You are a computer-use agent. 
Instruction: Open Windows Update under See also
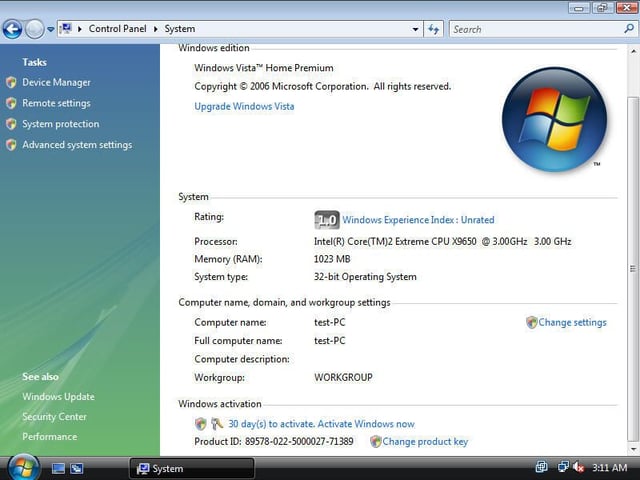pyautogui.click(x=58, y=397)
